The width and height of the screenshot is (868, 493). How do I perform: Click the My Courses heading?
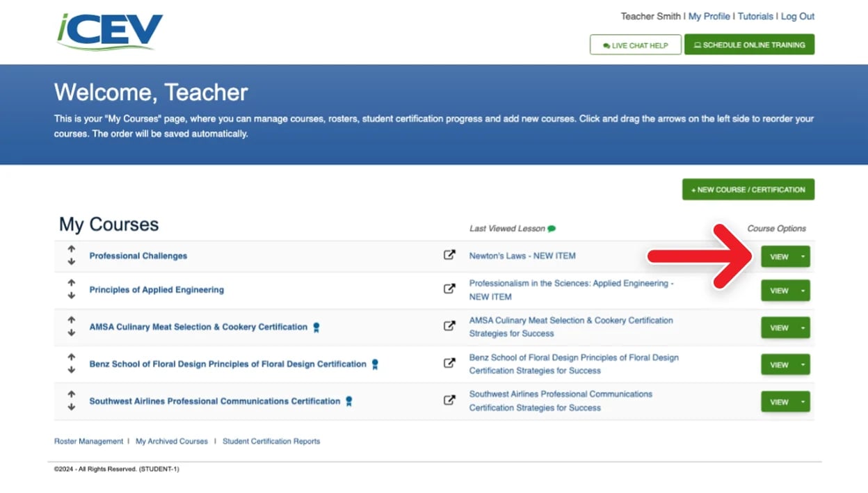click(108, 225)
